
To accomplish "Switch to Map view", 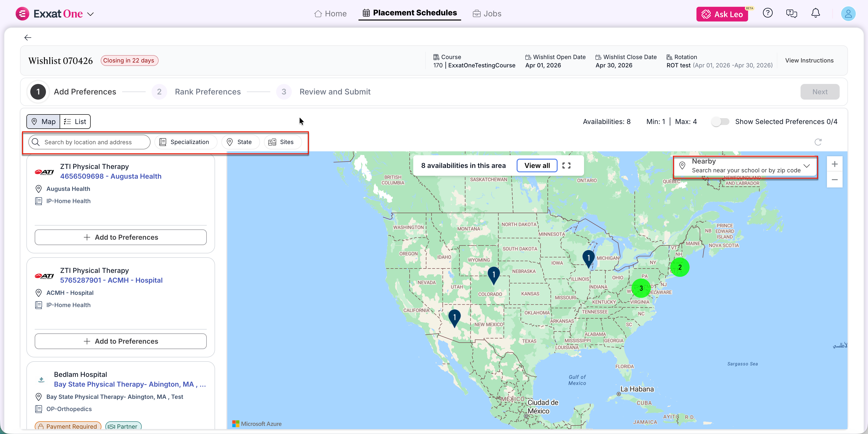I will [43, 122].
